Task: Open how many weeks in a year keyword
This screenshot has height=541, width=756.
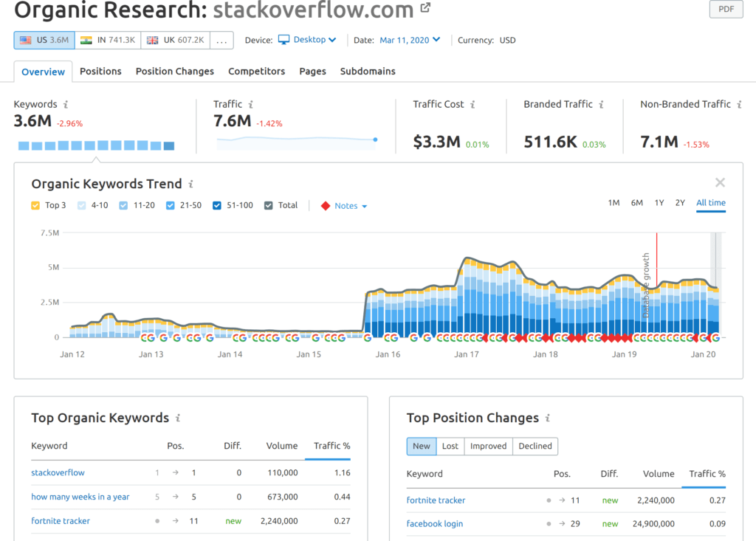Action: click(80, 497)
